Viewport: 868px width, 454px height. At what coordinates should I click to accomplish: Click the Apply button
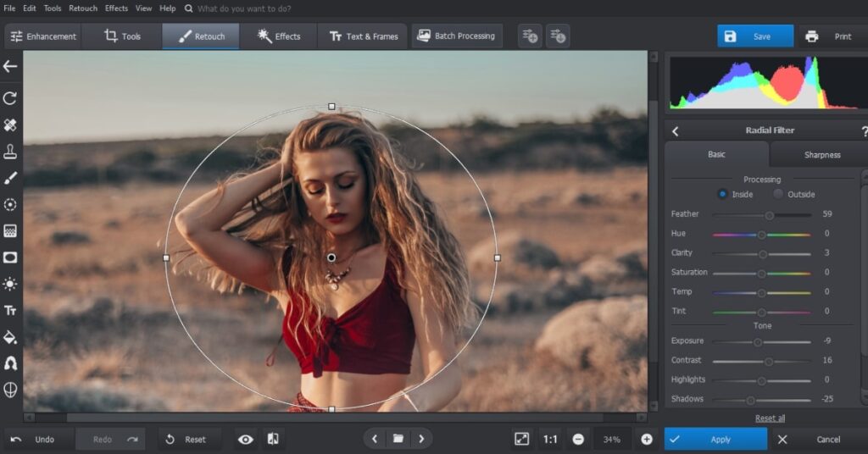(x=715, y=440)
